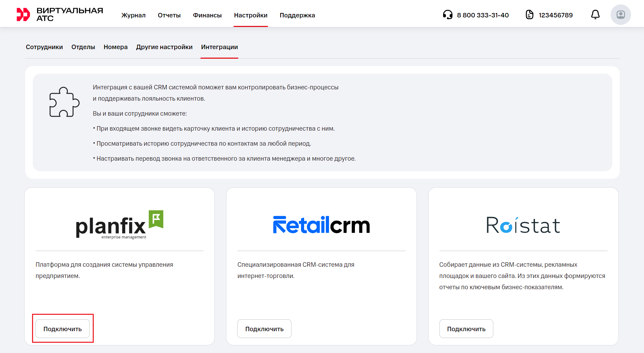Open the Номера tab
Image resolution: width=644 pixels, height=353 pixels.
coord(116,47)
